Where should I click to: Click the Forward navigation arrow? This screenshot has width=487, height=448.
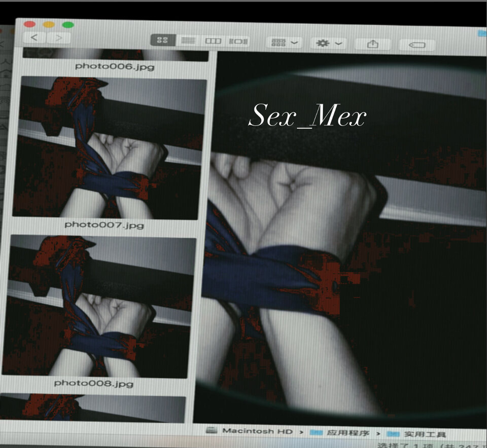59,38
